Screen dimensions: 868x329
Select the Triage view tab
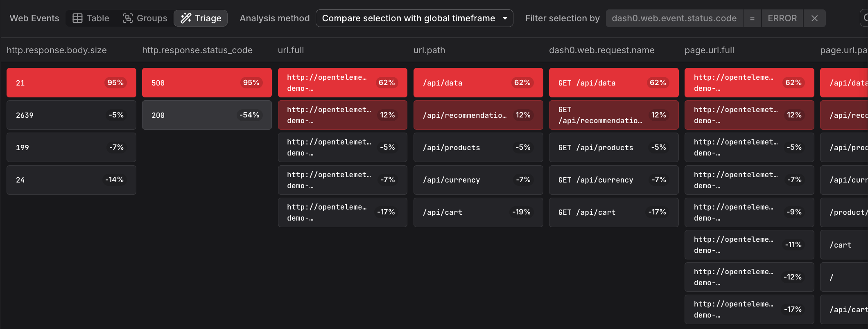click(x=201, y=18)
